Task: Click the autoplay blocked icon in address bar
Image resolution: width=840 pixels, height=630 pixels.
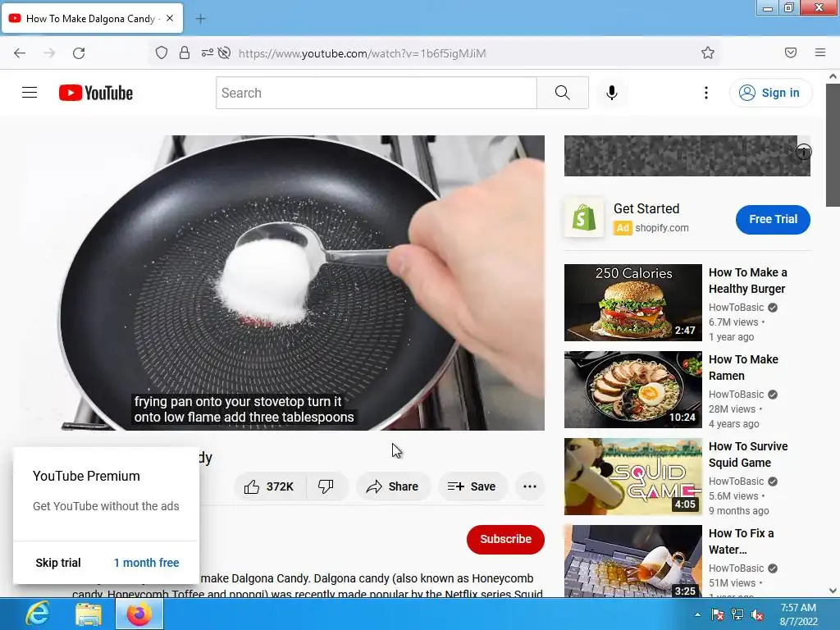Action: (x=225, y=52)
